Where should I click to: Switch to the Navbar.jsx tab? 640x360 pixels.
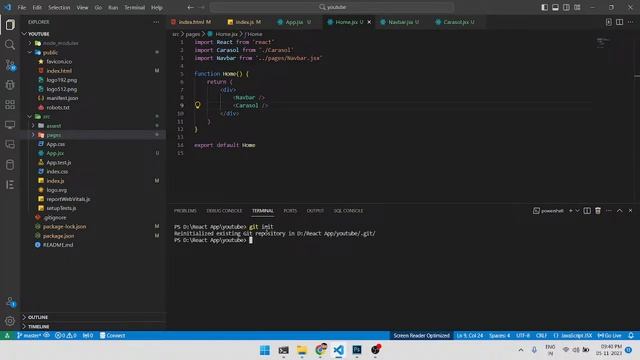[x=403, y=22]
